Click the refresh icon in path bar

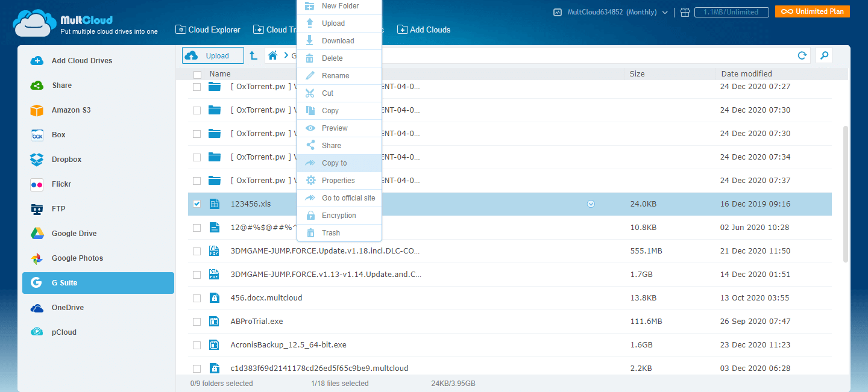click(x=802, y=55)
